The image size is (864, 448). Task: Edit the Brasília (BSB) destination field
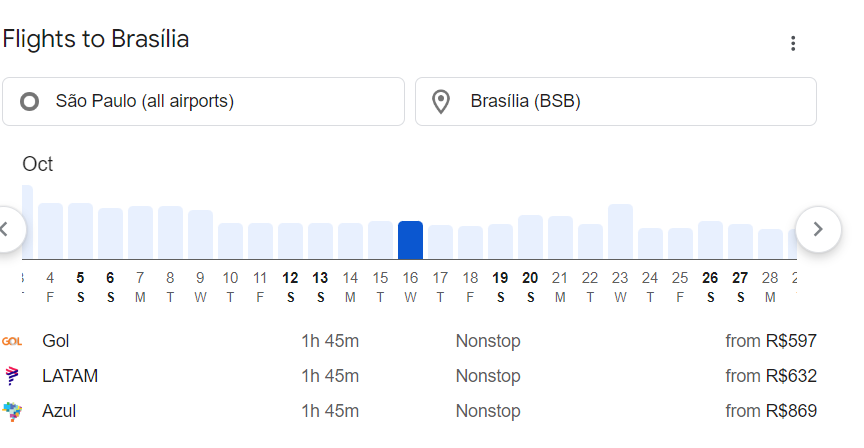click(x=615, y=101)
